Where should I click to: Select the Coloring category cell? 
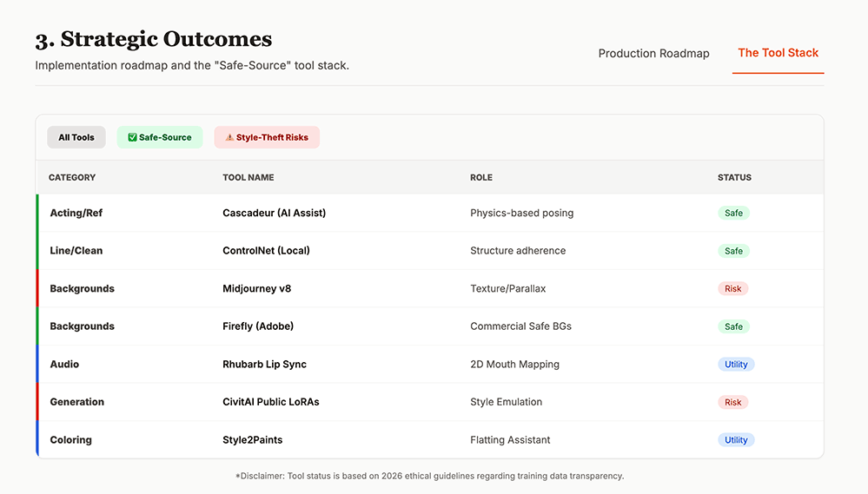coord(71,440)
